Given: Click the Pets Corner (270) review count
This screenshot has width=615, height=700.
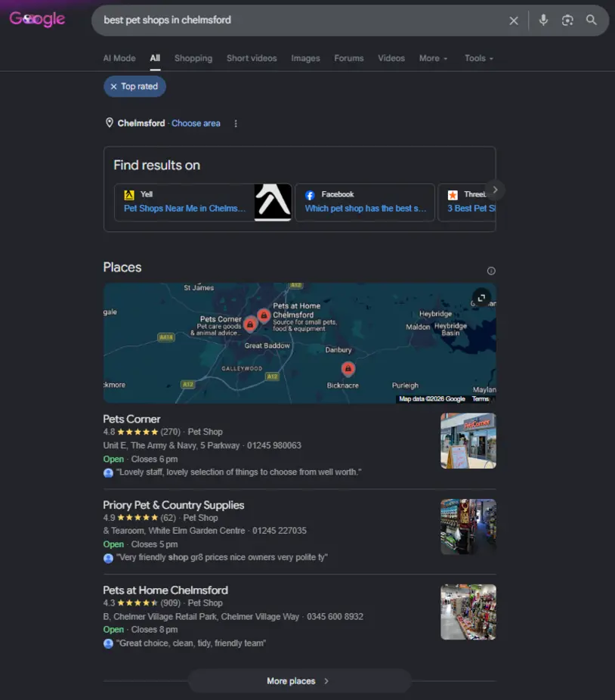Looking at the screenshot, I should point(171,432).
